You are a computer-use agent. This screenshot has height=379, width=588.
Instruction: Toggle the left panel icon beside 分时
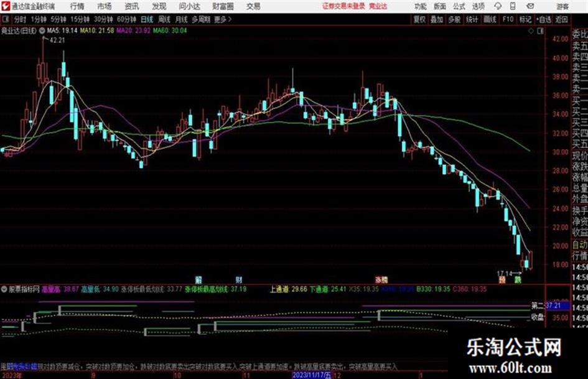(5, 19)
